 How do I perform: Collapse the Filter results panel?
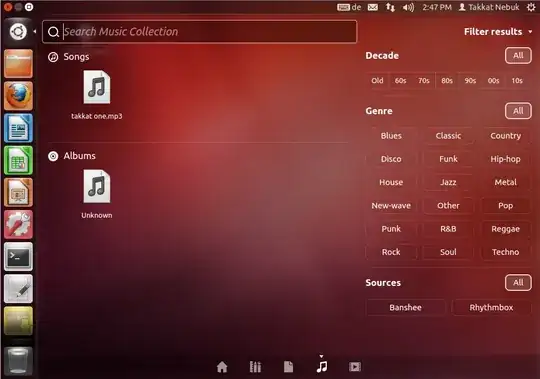pyautogui.click(x=498, y=32)
